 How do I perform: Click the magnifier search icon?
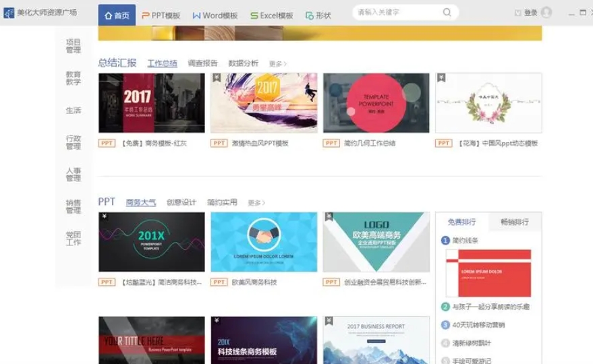(447, 13)
